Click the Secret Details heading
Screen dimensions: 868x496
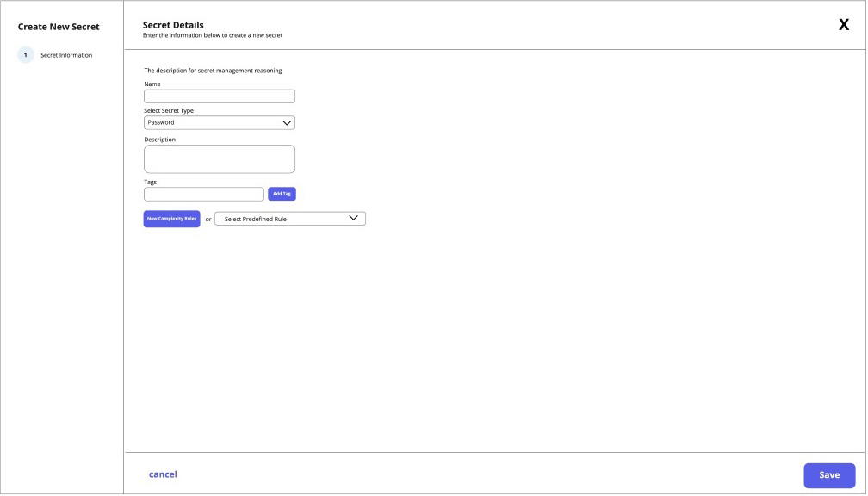pyautogui.click(x=172, y=24)
